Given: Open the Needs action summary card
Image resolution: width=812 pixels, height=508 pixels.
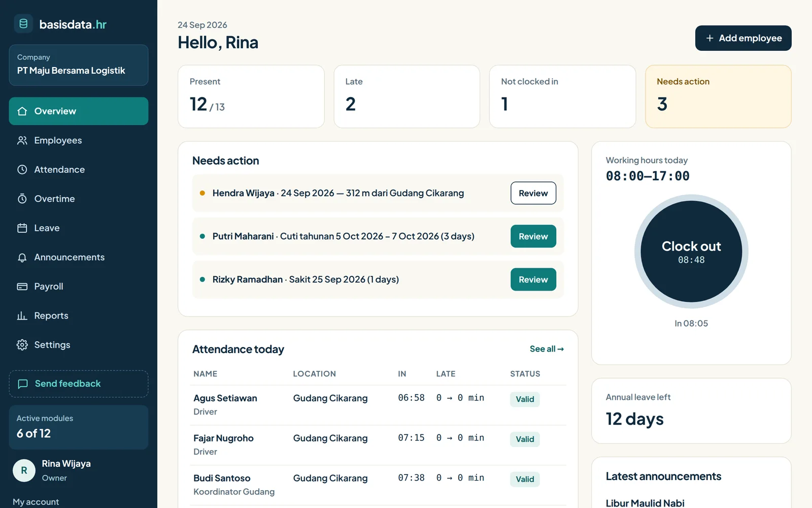Looking at the screenshot, I should coord(718,97).
